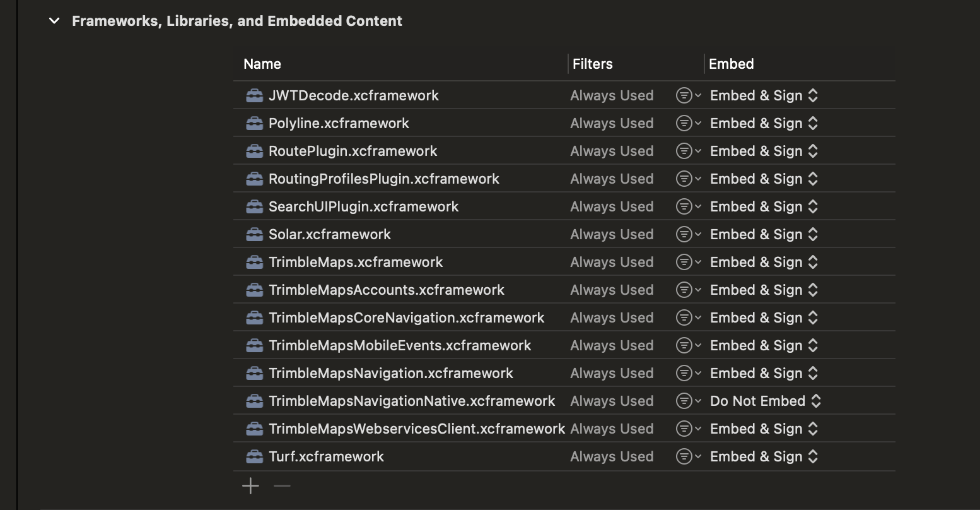
Task: Select the TrimbleMapsNavigationNative.xcframework name text
Action: point(412,401)
